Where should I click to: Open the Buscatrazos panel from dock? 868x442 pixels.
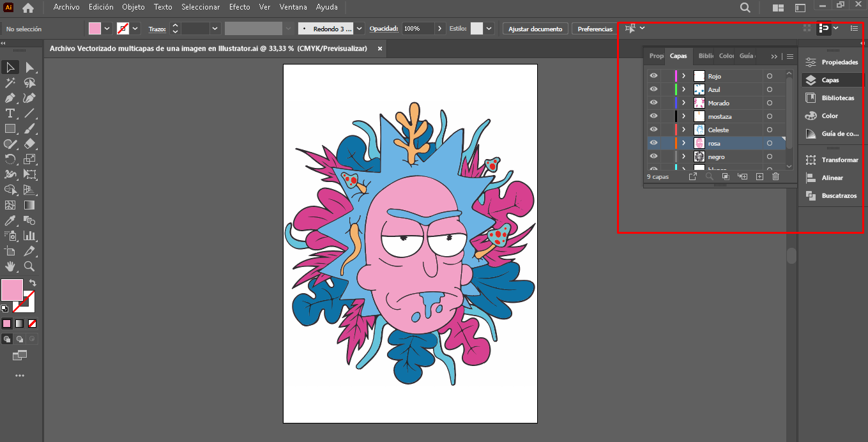[x=831, y=195]
